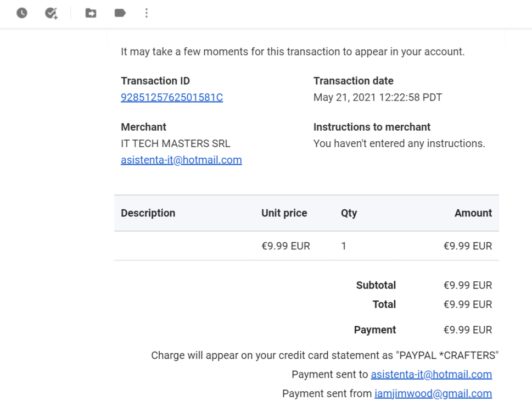This screenshot has width=532, height=412.
Task: Click the Description column header
Action: click(x=148, y=213)
